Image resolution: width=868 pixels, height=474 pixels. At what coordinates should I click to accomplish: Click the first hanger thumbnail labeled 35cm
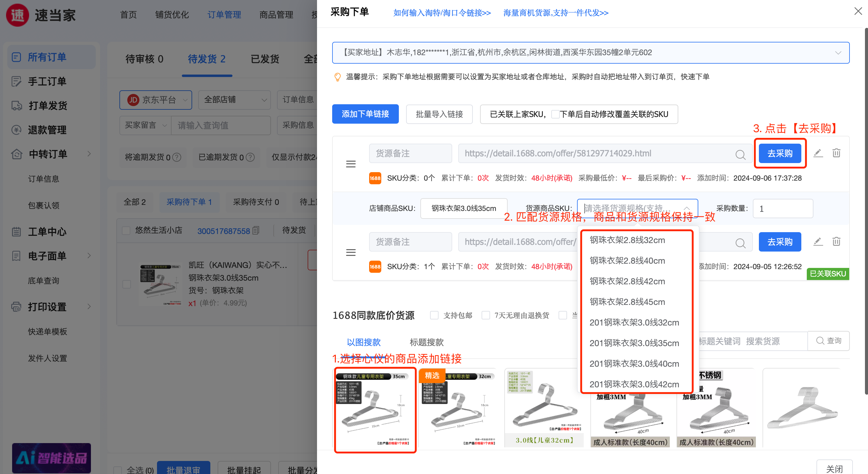click(x=375, y=410)
